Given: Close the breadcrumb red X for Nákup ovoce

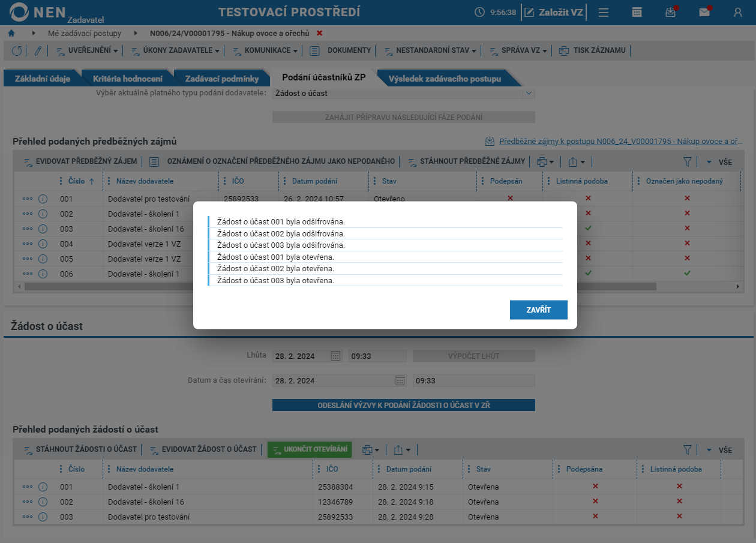Looking at the screenshot, I should (x=319, y=33).
